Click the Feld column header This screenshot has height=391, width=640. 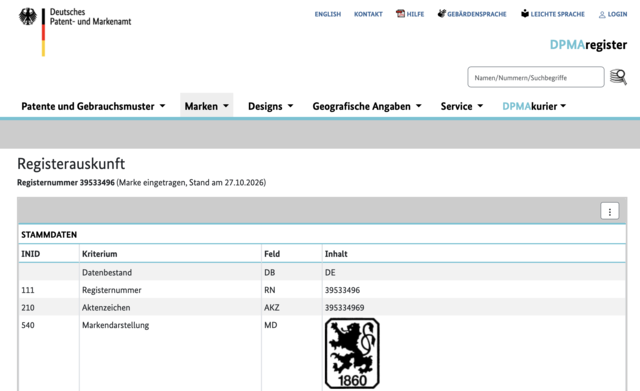click(272, 254)
